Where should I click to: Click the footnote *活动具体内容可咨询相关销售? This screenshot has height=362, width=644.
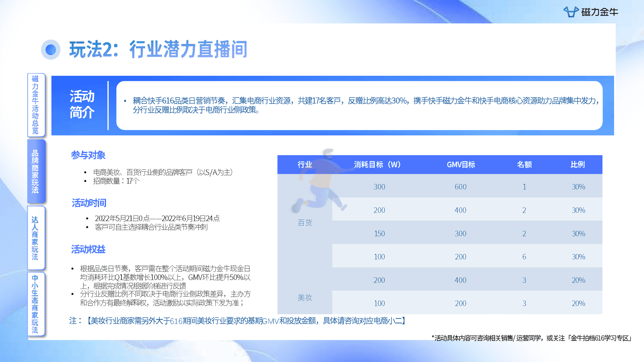pos(532,338)
